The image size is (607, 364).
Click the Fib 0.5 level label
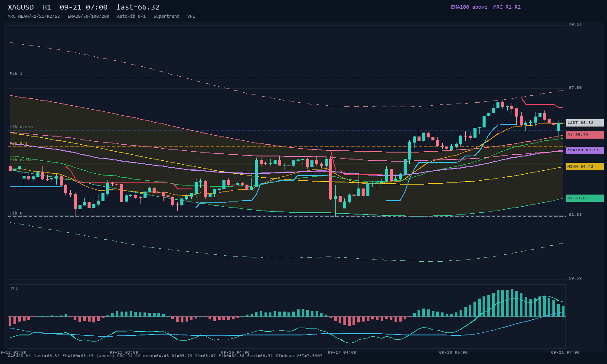pyautogui.click(x=19, y=143)
